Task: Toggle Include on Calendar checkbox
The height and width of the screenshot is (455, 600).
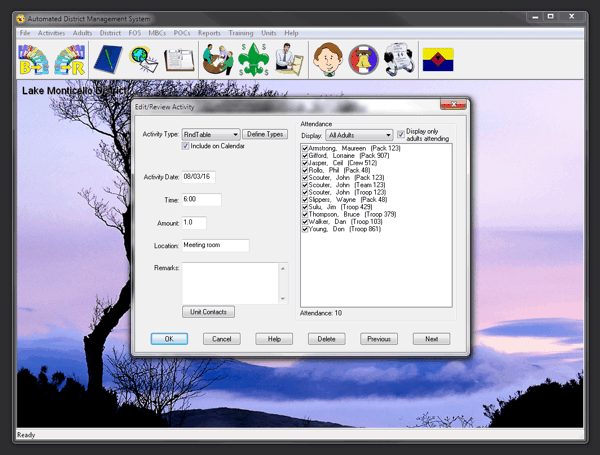Action: [186, 146]
